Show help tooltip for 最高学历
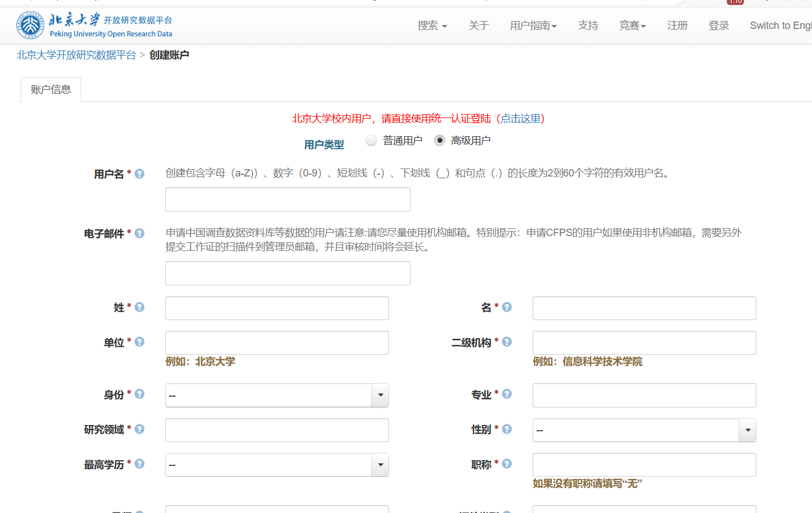 tap(139, 464)
